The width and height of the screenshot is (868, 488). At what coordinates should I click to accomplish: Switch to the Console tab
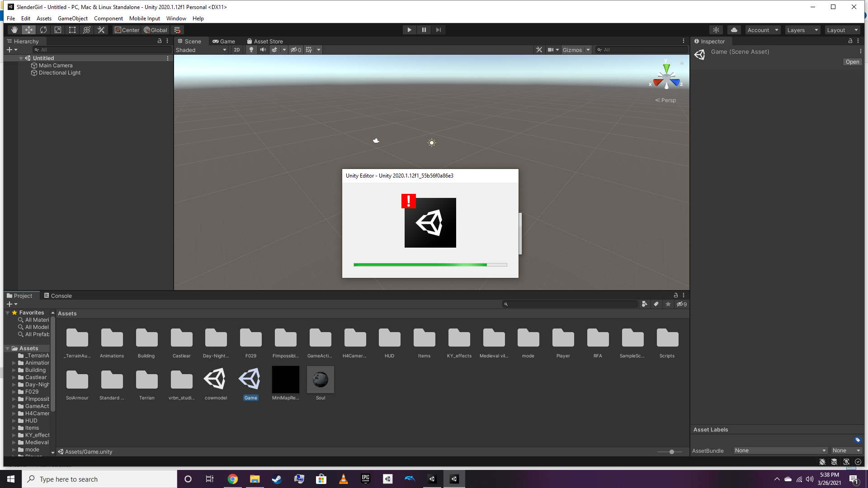(x=58, y=296)
